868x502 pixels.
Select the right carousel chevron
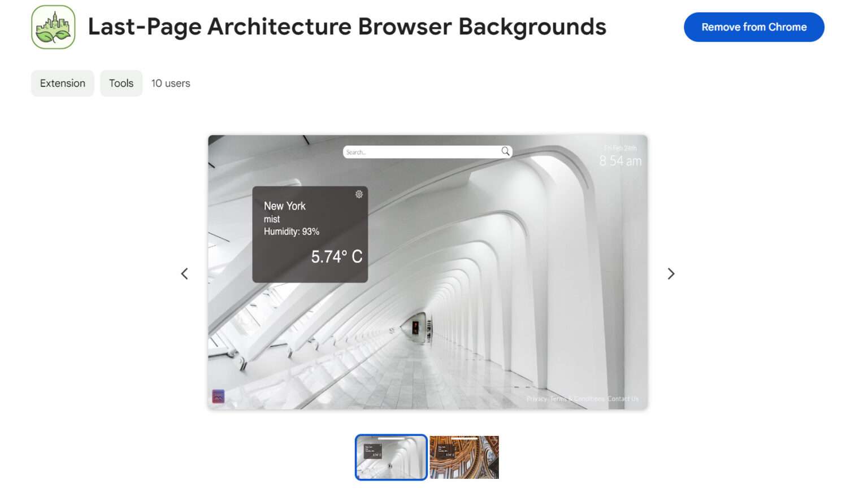(x=671, y=273)
